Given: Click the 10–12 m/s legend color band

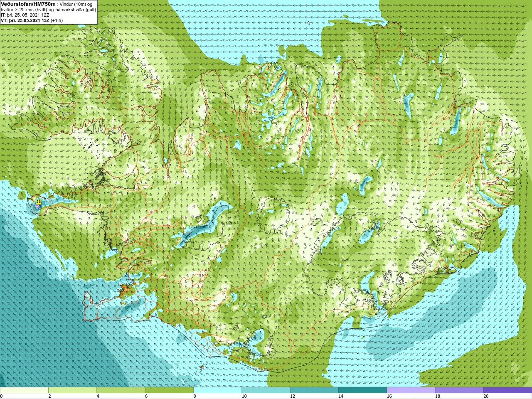Looking at the screenshot, I should (x=266, y=390).
